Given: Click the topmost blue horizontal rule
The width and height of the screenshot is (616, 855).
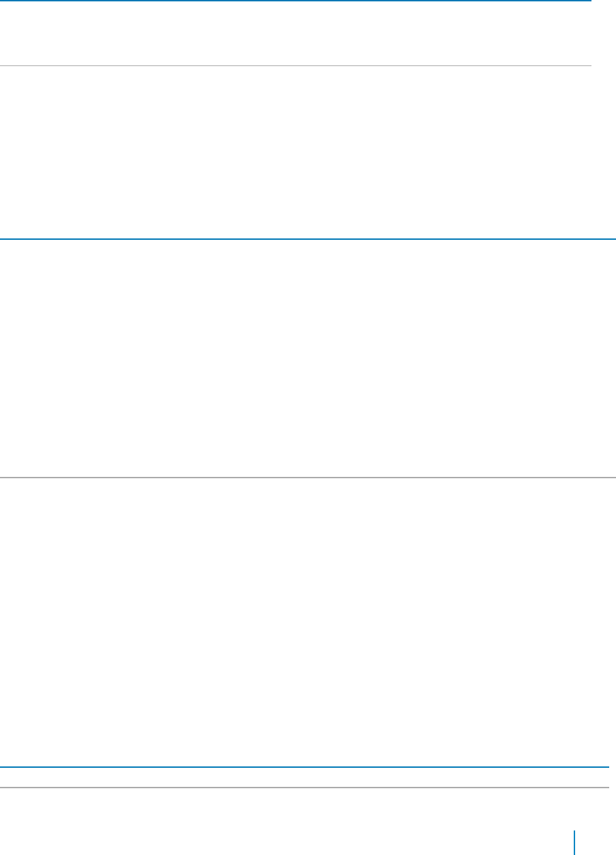Looking at the screenshot, I should tap(296, 1).
